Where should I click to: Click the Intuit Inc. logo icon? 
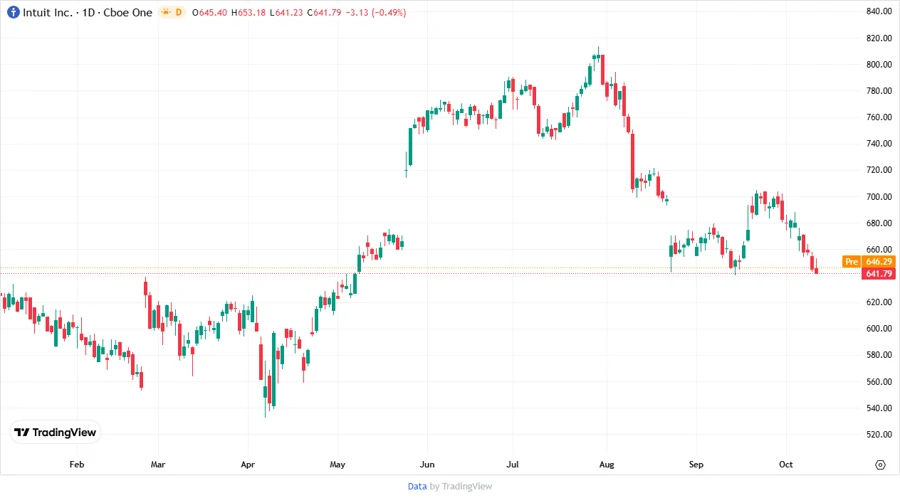13,12
